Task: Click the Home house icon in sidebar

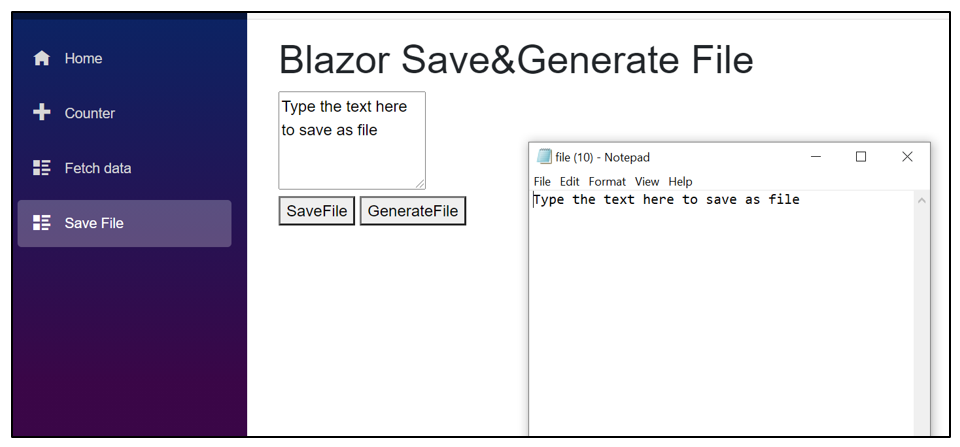Action: [x=42, y=59]
